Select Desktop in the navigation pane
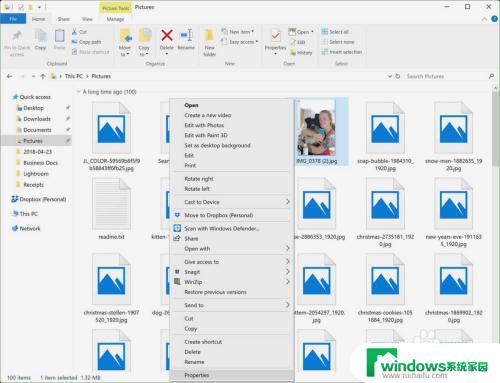The width and height of the screenshot is (500, 383). [33, 108]
